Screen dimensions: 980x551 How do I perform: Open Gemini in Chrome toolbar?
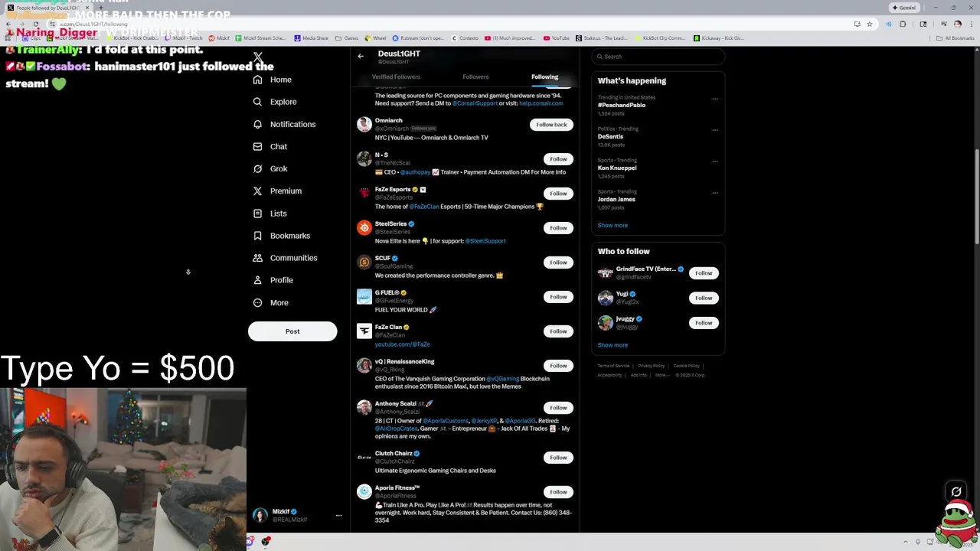(x=904, y=8)
